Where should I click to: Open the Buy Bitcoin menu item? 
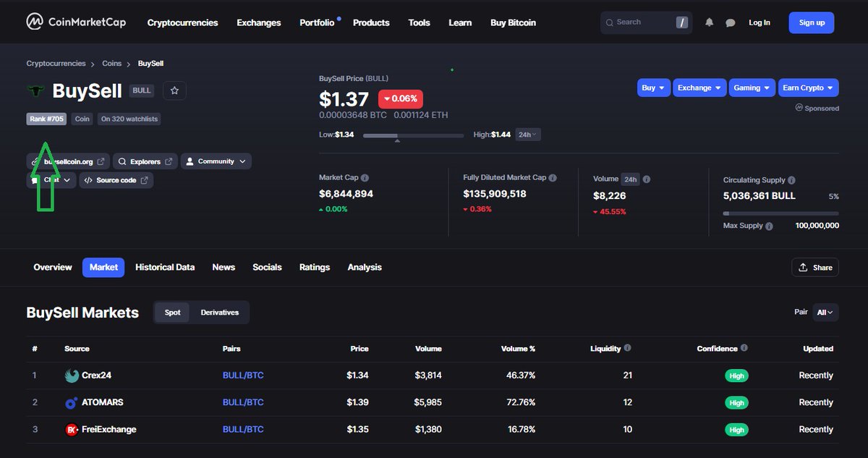[x=513, y=22]
